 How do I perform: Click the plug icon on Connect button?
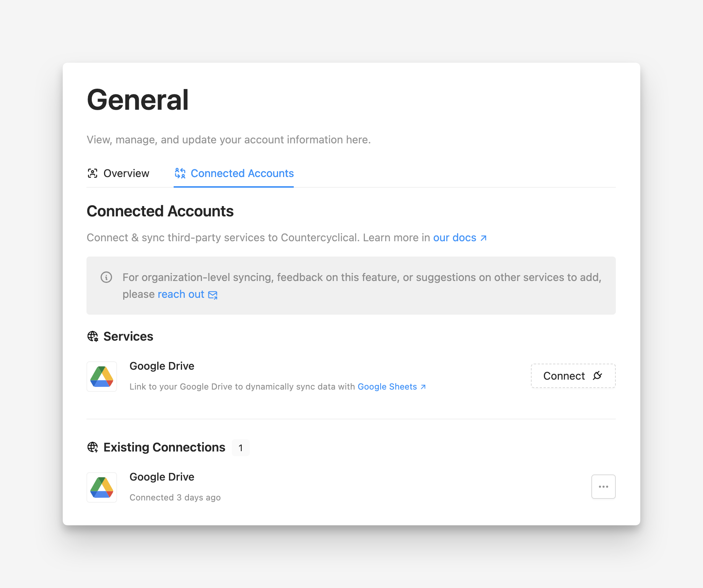[x=597, y=376]
